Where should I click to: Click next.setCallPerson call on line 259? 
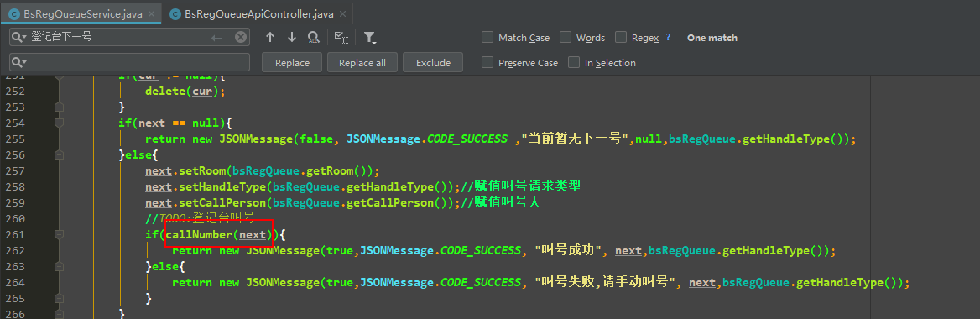(x=303, y=202)
